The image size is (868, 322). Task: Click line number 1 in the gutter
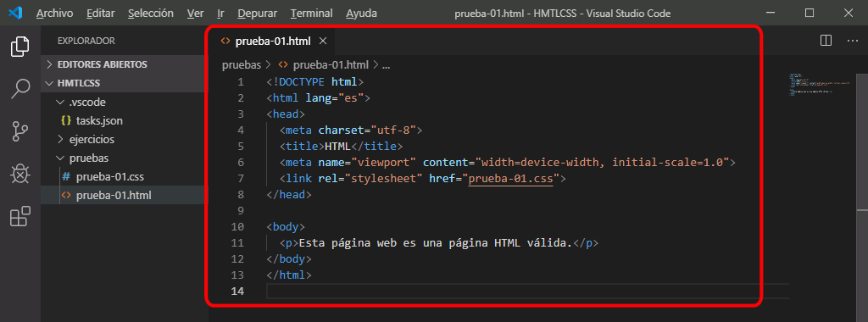point(240,82)
